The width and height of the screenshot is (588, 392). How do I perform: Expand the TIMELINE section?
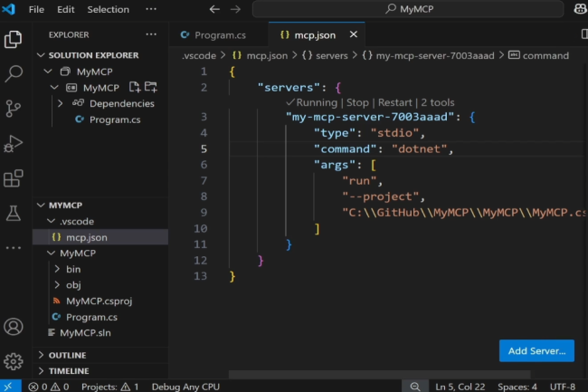click(41, 371)
